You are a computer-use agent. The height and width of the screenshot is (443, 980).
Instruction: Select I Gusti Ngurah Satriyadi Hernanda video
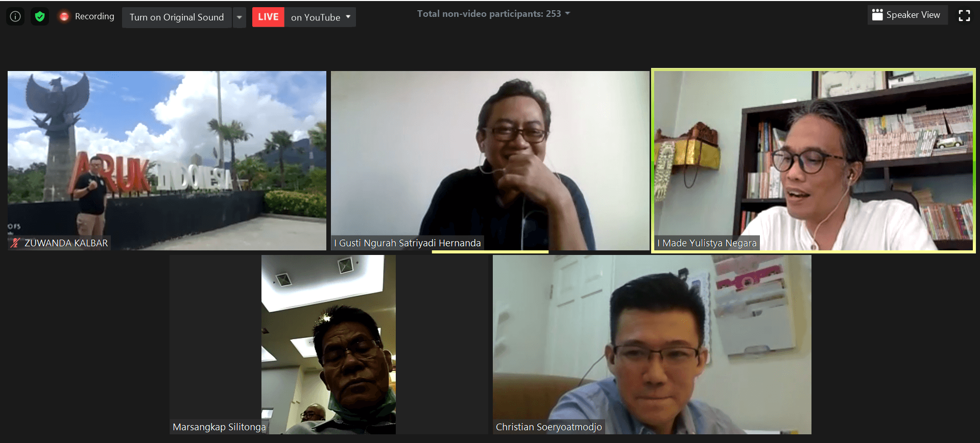pos(489,153)
